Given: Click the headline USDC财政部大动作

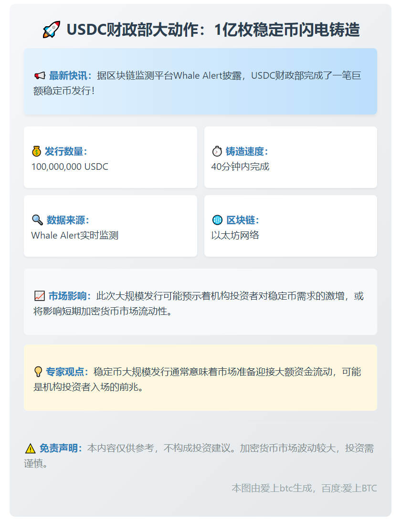Looking at the screenshot, I should click(x=213, y=30).
